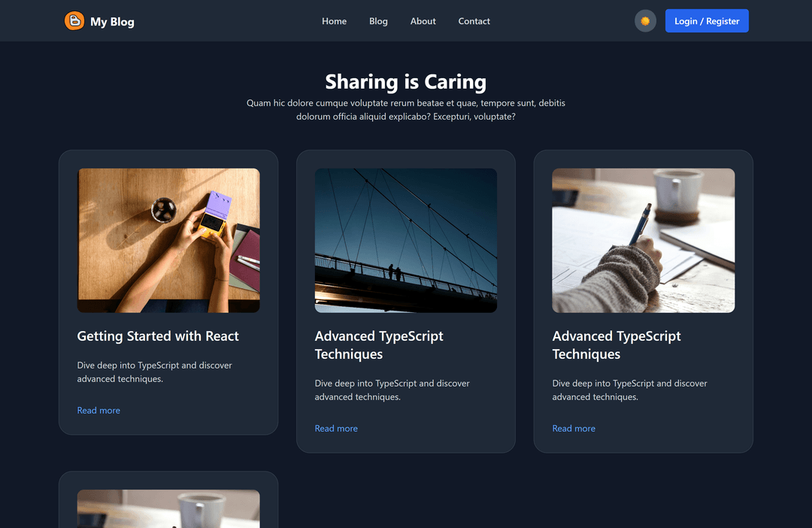812x528 pixels.
Task: Read more about Getting Started with React
Action: [98, 410]
